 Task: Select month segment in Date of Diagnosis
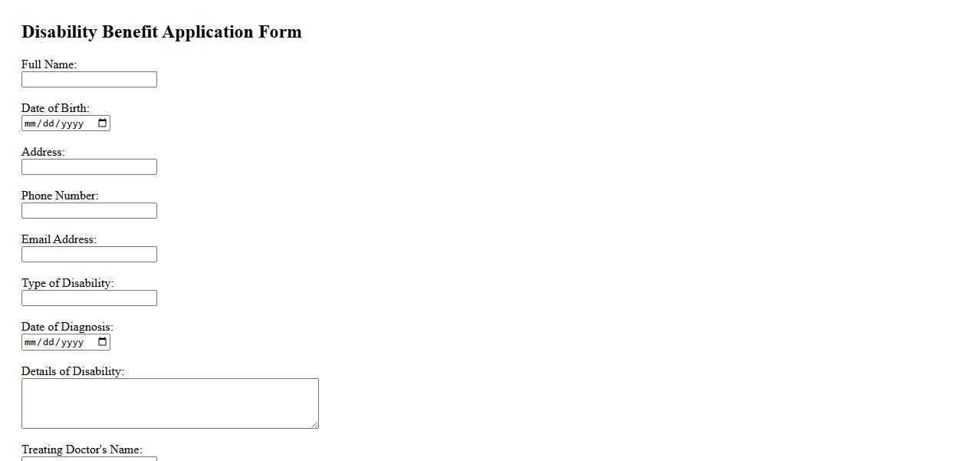[31, 342]
